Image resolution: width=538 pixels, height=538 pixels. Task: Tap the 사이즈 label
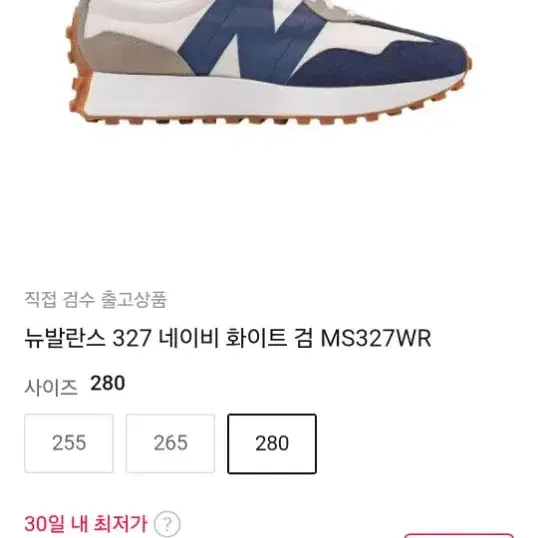[51, 388]
